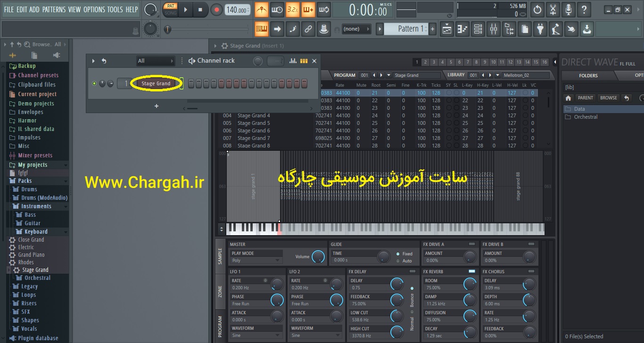Open the Playlist view from toolbar
This screenshot has width=644, height=343.
pyautogui.click(x=447, y=29)
